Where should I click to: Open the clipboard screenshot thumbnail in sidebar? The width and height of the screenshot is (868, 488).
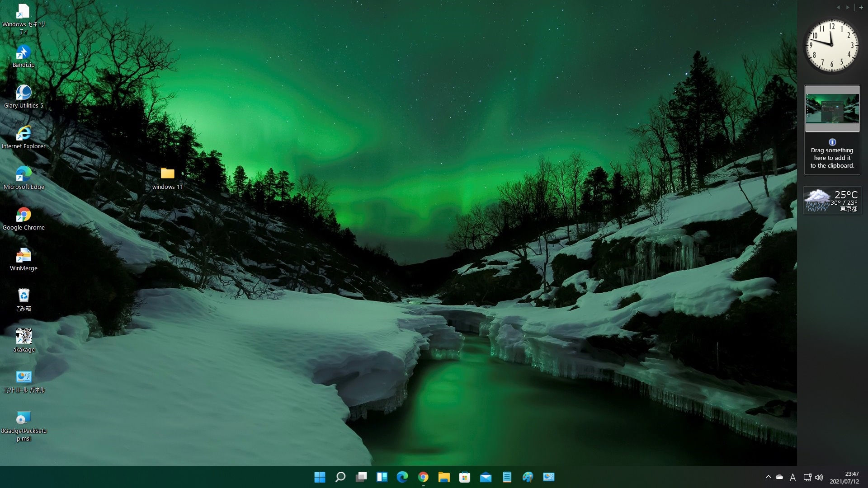pyautogui.click(x=832, y=108)
